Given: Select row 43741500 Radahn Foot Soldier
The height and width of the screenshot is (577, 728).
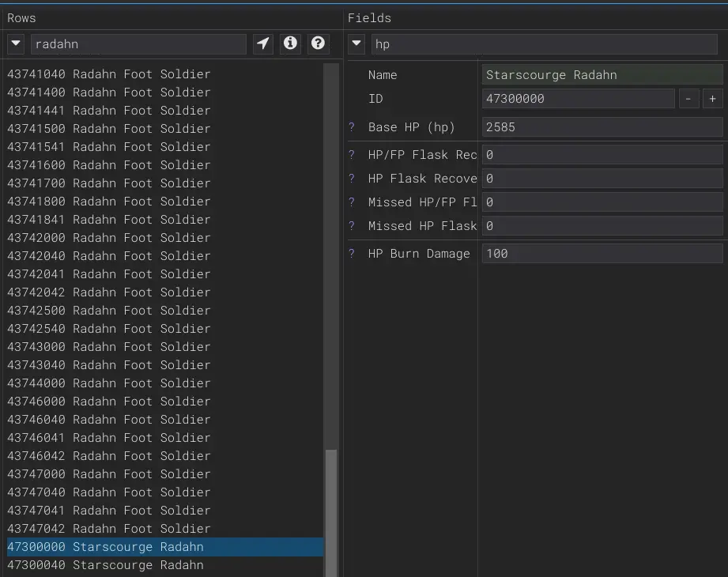Looking at the screenshot, I should coord(165,128).
